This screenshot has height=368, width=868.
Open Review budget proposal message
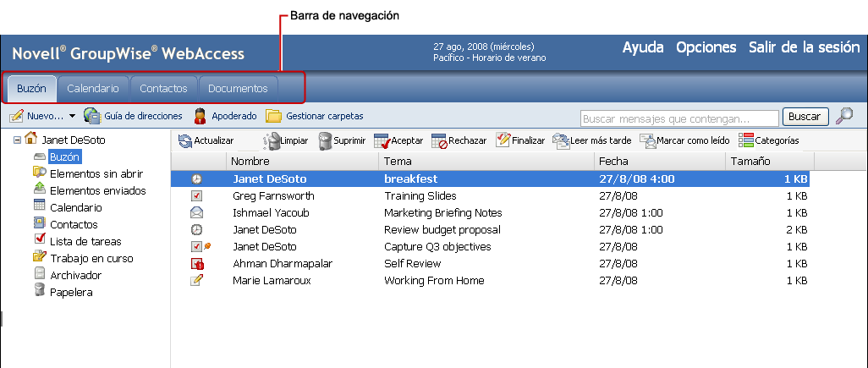point(442,229)
